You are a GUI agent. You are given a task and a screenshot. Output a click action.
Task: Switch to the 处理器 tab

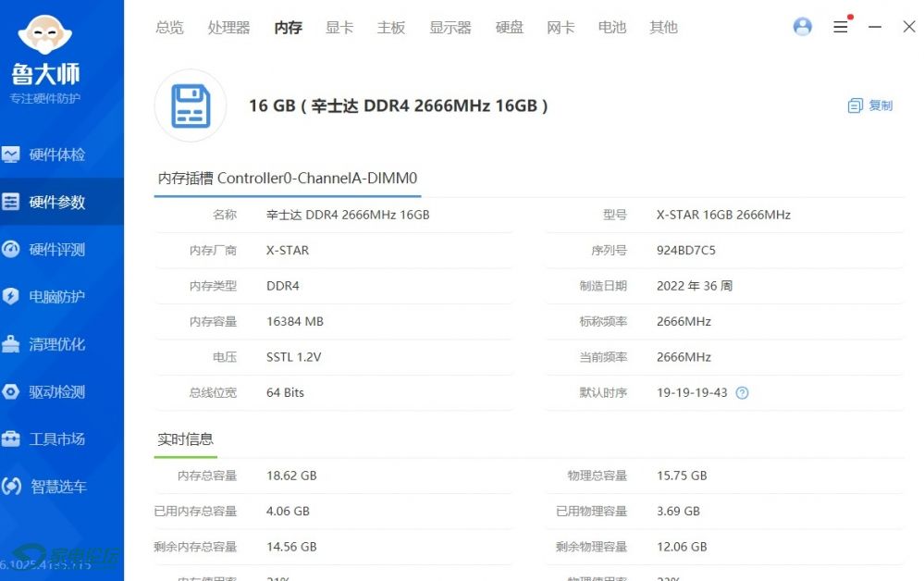[228, 27]
